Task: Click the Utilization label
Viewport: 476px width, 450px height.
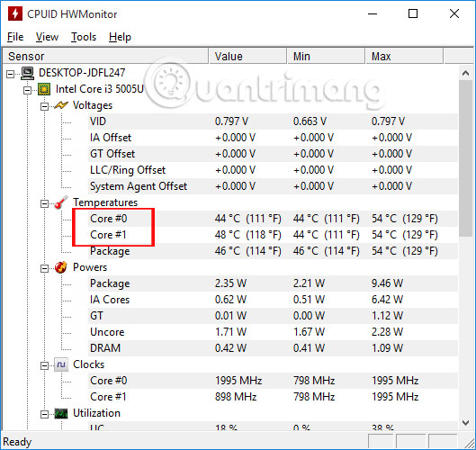Action: pyautogui.click(x=96, y=413)
